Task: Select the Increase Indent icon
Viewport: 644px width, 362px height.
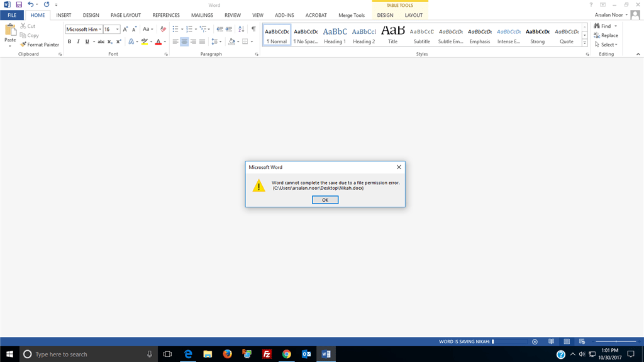Action: (229, 29)
